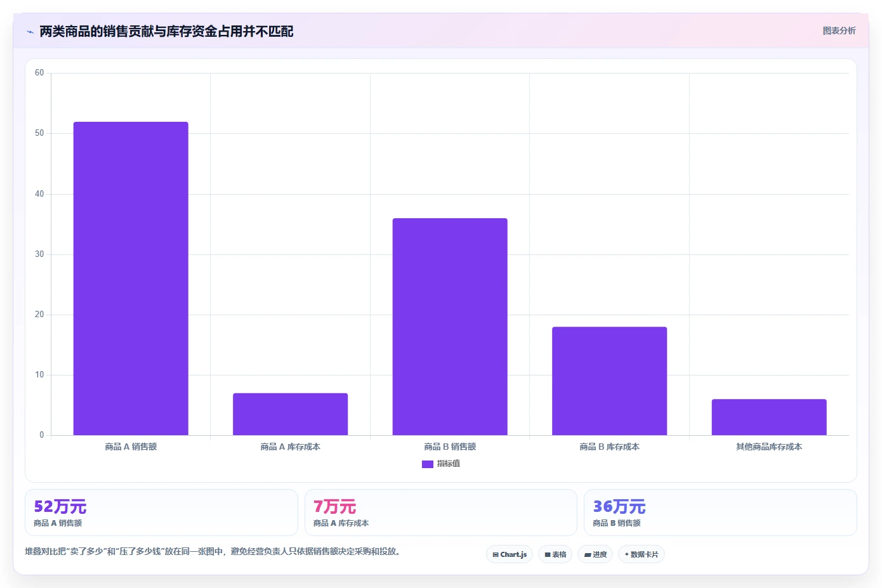
Task: Select the Chart.js tag chip
Action: pyautogui.click(x=510, y=554)
